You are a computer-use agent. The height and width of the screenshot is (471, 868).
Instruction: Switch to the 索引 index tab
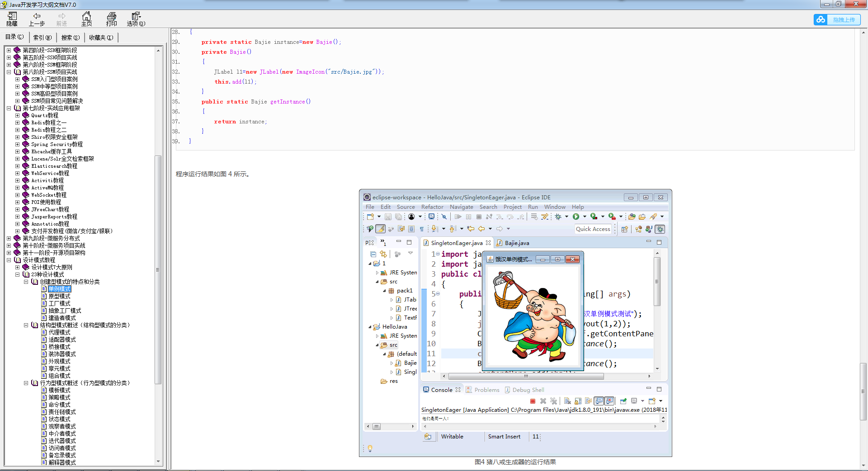pyautogui.click(x=42, y=38)
